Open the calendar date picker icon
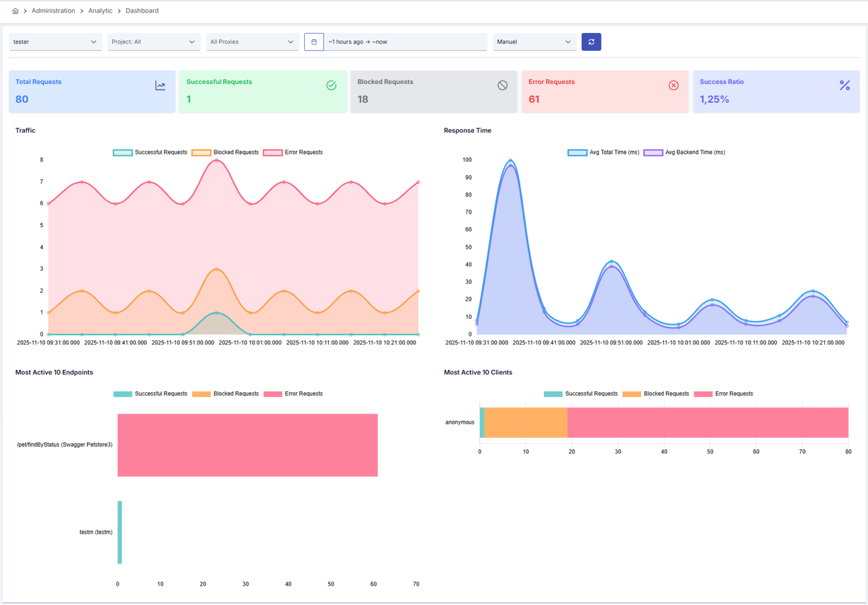 pos(314,42)
